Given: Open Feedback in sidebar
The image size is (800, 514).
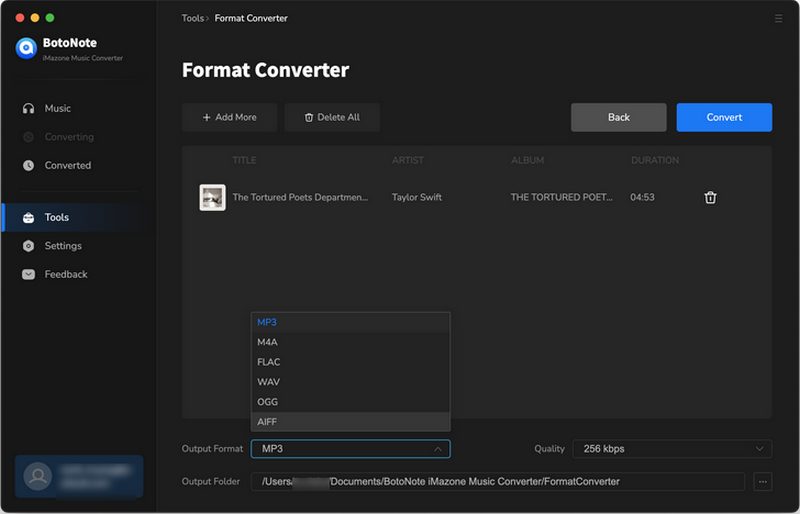Looking at the screenshot, I should [x=66, y=275].
